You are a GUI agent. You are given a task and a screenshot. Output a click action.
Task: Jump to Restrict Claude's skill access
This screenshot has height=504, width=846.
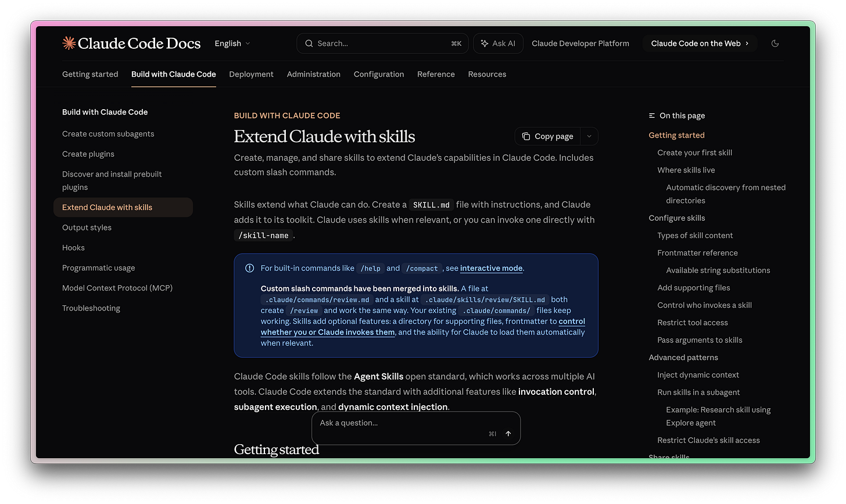[x=708, y=440]
